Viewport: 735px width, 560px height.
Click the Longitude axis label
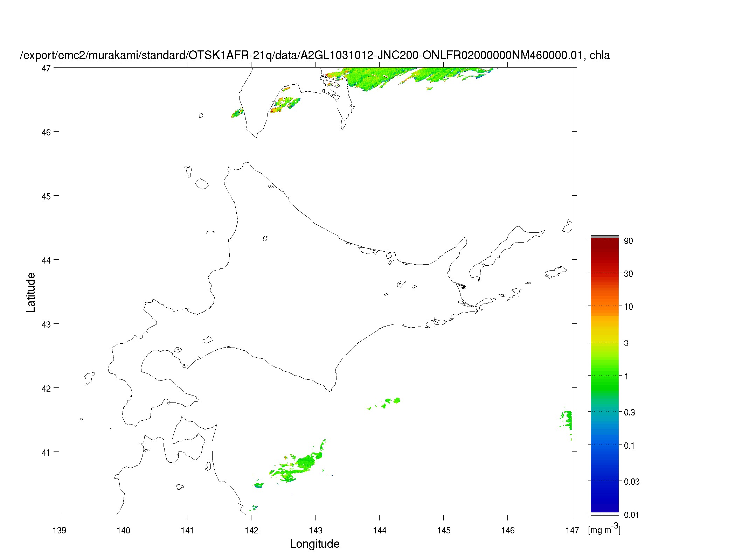pyautogui.click(x=315, y=544)
